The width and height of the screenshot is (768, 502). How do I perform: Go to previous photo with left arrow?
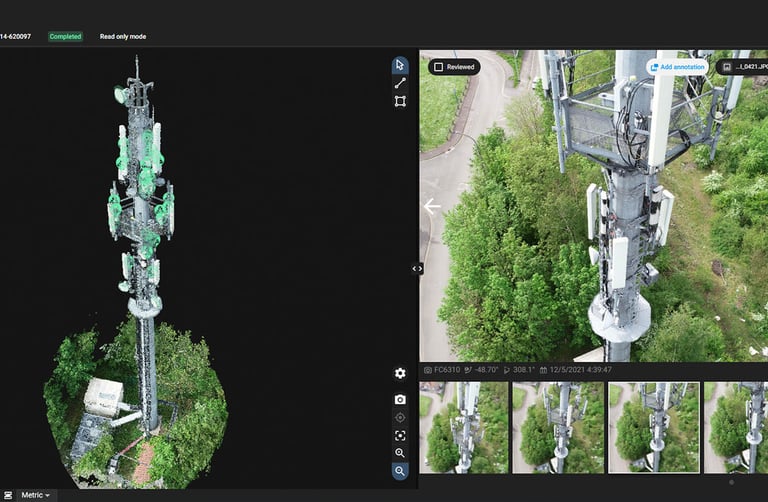pyautogui.click(x=432, y=206)
